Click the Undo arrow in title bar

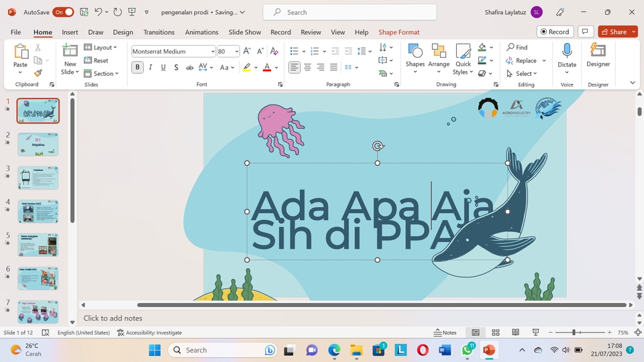tap(98, 12)
